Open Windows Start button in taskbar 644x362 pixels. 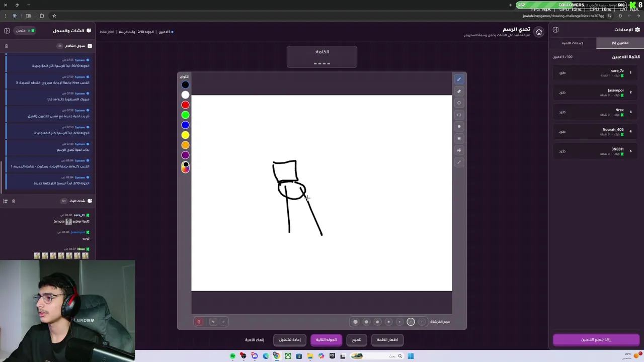click(411, 356)
